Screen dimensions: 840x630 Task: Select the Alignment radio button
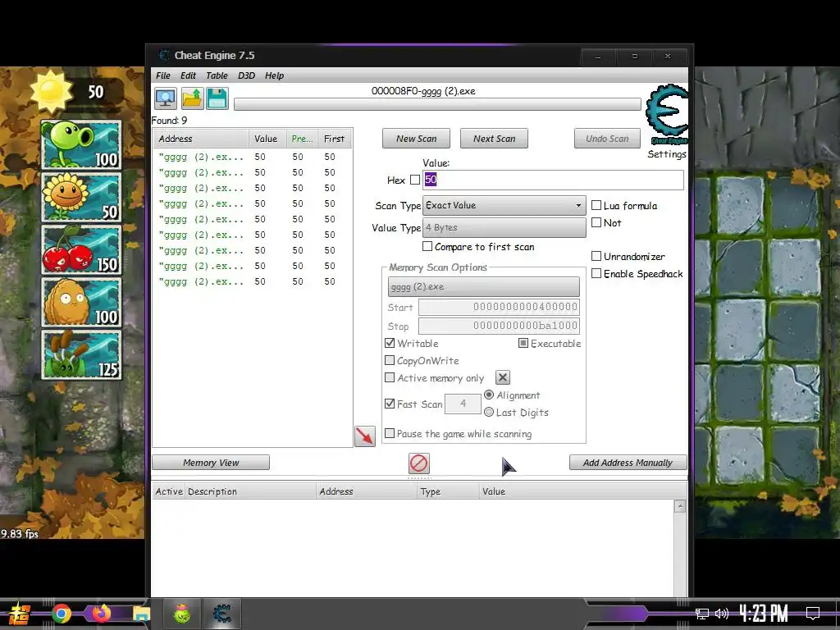click(489, 395)
